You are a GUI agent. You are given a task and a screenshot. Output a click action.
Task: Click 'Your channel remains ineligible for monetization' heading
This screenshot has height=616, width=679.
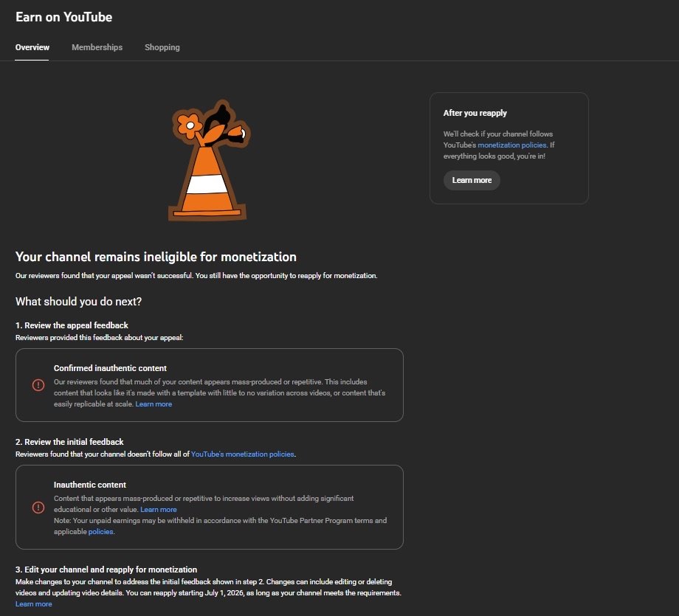coord(156,257)
